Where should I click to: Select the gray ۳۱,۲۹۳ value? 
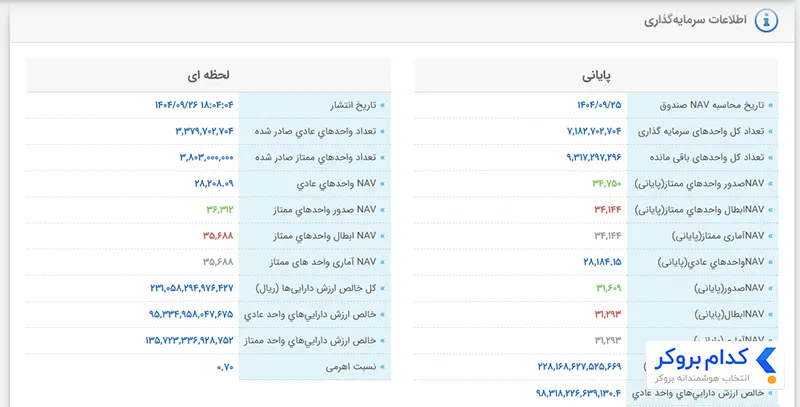608,340
